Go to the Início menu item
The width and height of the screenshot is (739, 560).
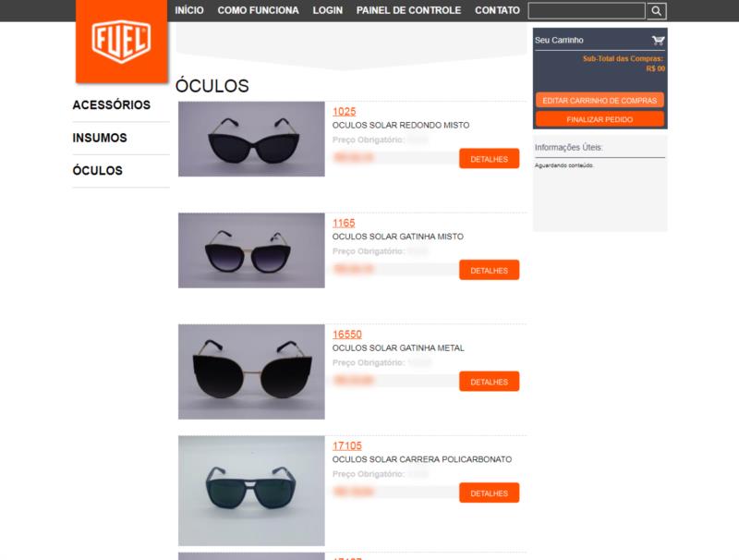pos(189,10)
